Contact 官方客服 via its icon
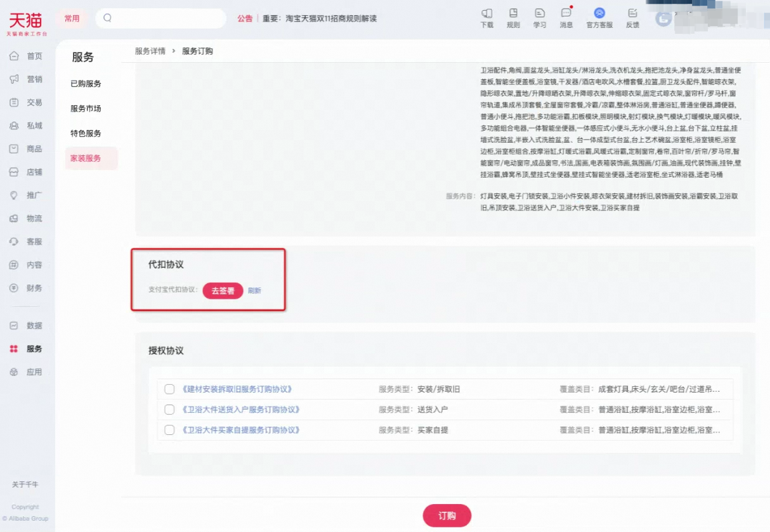 pos(599,13)
